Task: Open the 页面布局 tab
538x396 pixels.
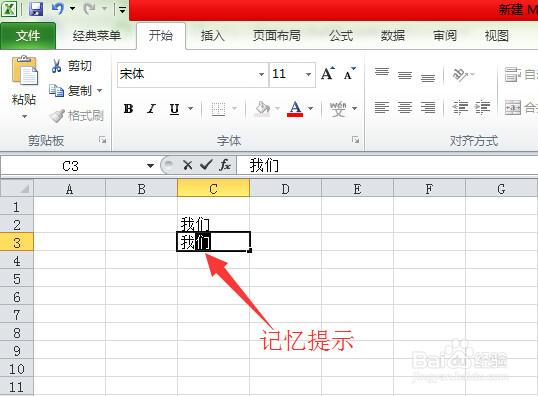Action: click(277, 36)
